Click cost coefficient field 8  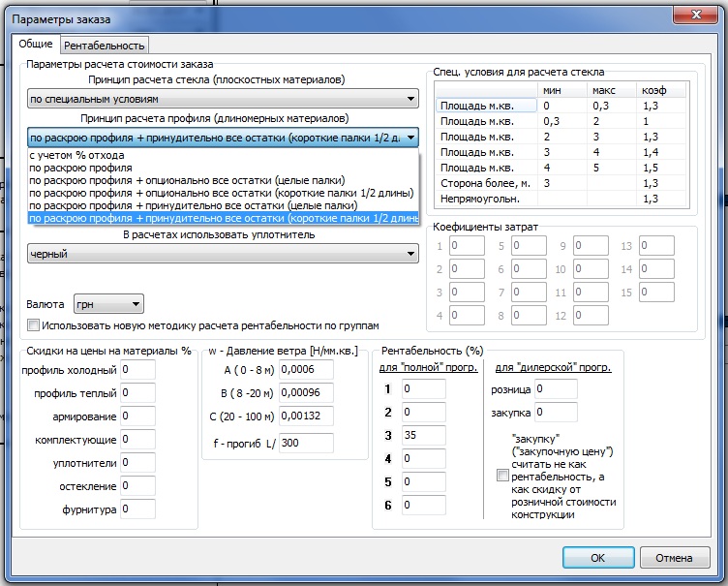point(529,315)
